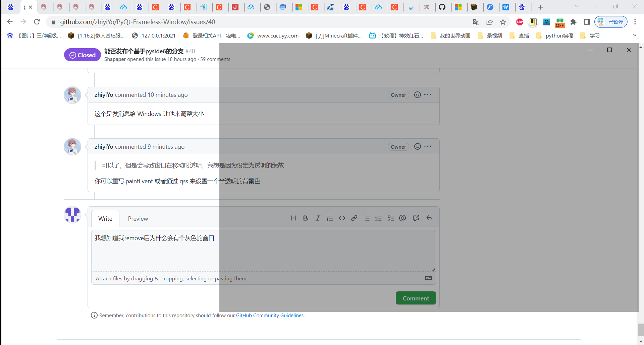Insert a numbered list

tap(378, 218)
